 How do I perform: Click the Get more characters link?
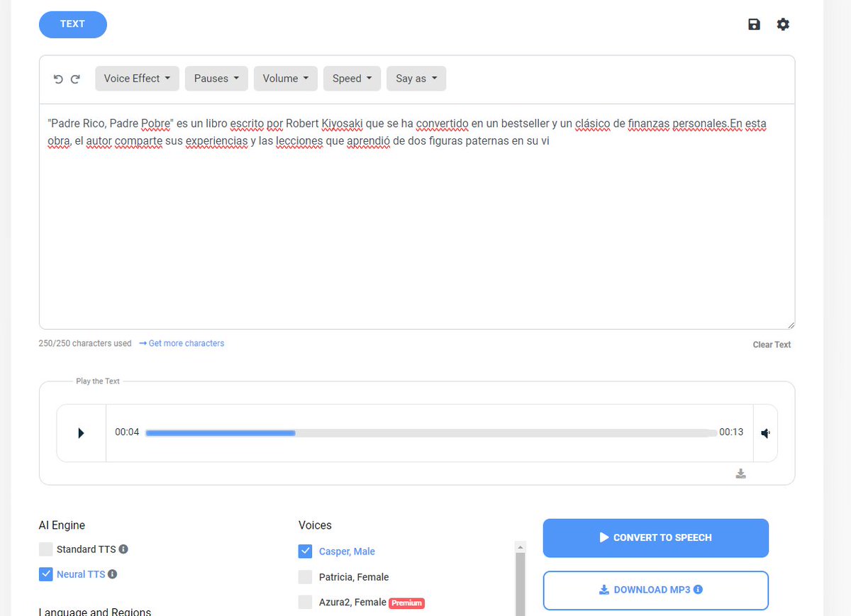182,343
